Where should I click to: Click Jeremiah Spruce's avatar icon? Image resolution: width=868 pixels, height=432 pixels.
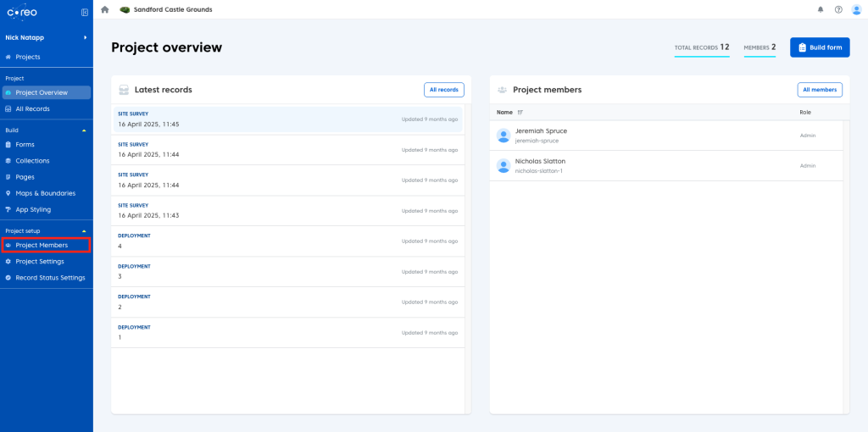tap(504, 136)
